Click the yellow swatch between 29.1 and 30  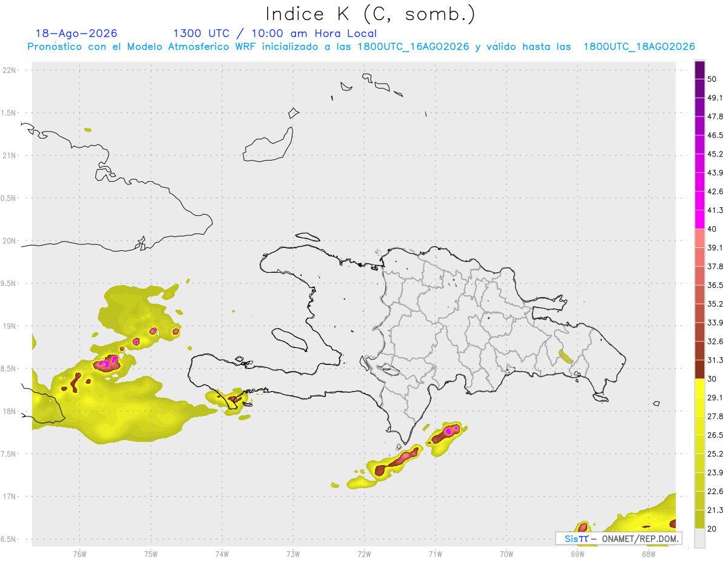699,388
